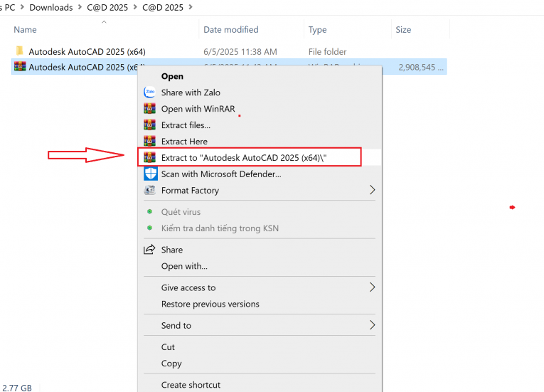Choose Scan with Microsoft Defender...

click(x=221, y=174)
